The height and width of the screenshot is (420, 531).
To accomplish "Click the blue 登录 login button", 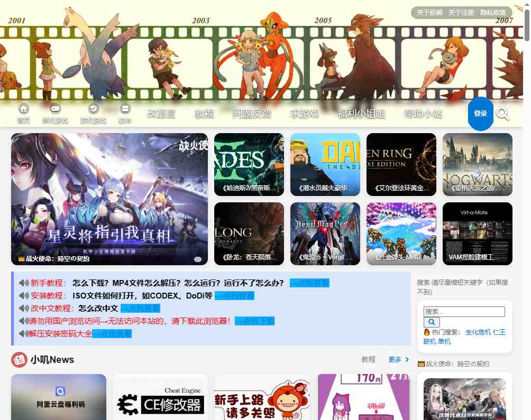I will pyautogui.click(x=480, y=114).
